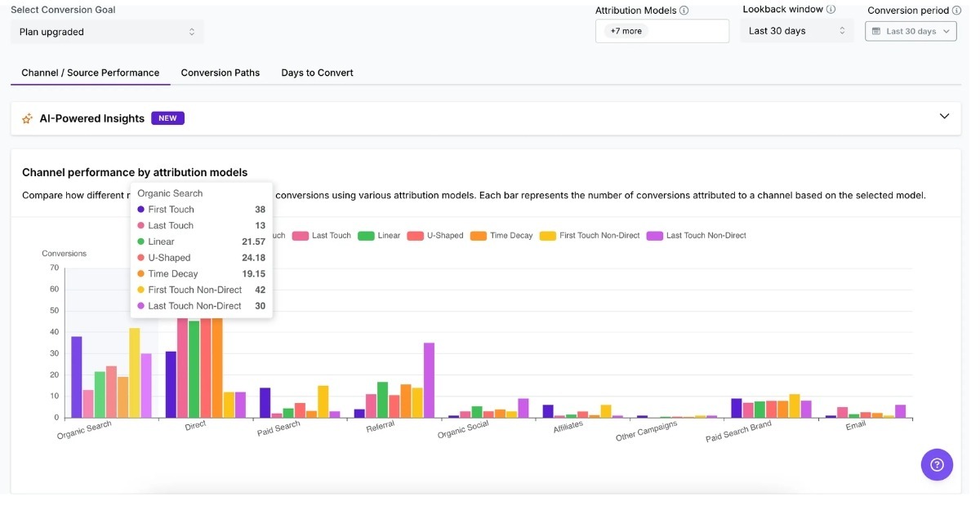Open the Conversion period date picker
Viewport: 980px width, 514px height.
911,31
